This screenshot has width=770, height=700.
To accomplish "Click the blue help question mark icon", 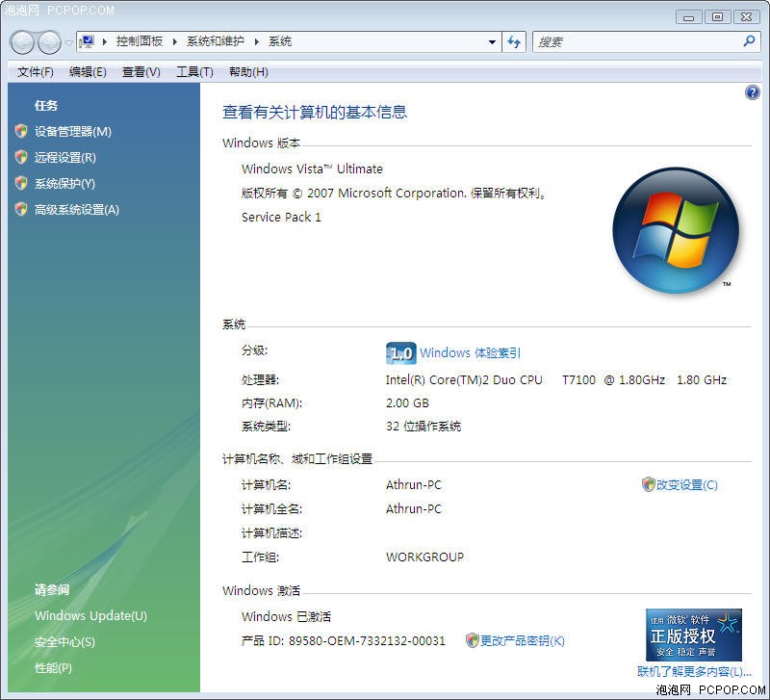I will click(x=752, y=92).
